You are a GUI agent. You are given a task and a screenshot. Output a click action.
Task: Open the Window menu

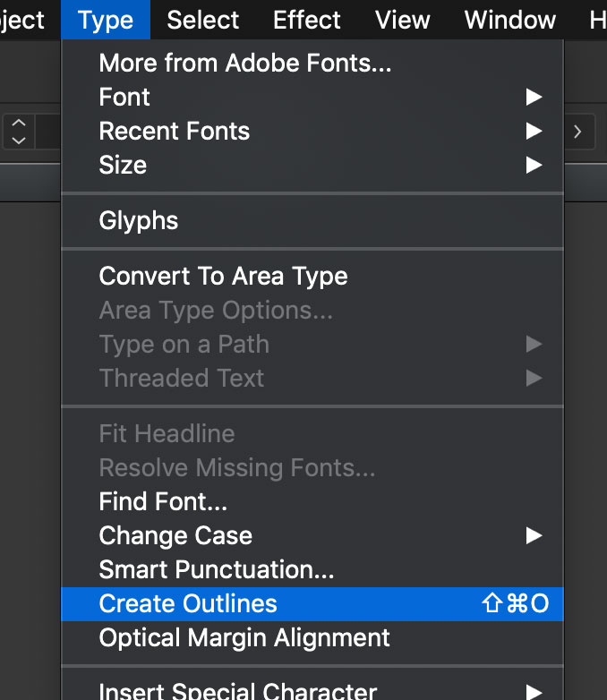pyautogui.click(x=510, y=20)
